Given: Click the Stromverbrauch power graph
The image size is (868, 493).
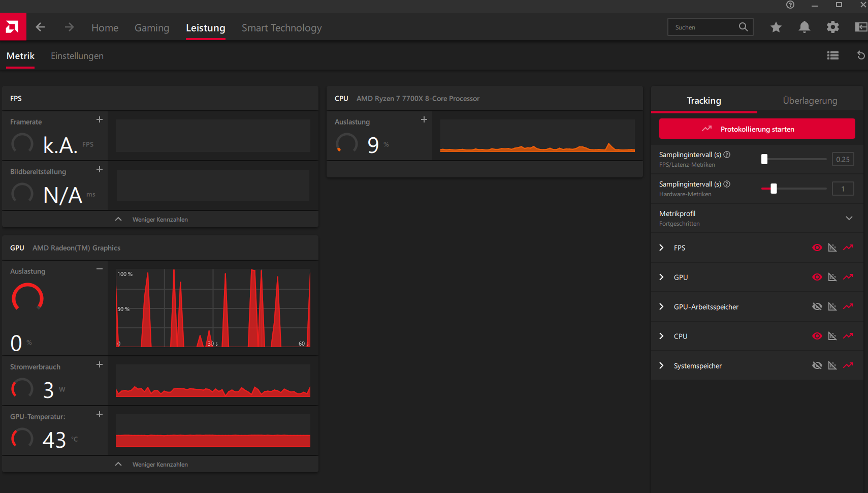Looking at the screenshot, I should click(x=213, y=381).
